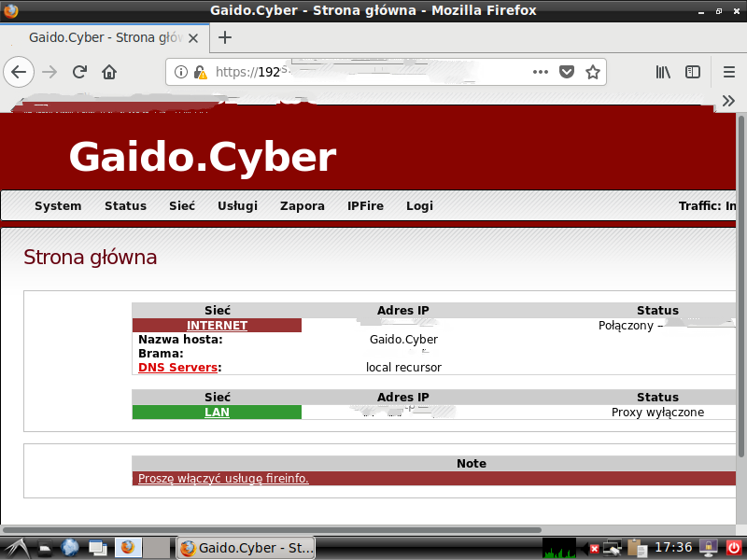Screen dimensions: 747x560
Task: Open the Usługi services menu
Action: [237, 205]
